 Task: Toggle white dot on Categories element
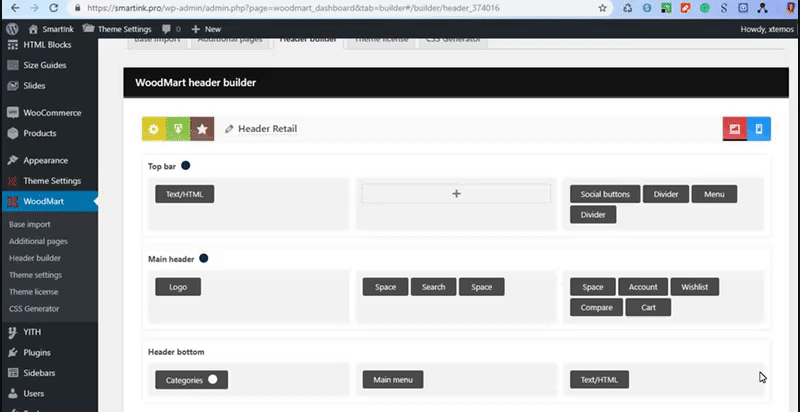tap(213, 379)
